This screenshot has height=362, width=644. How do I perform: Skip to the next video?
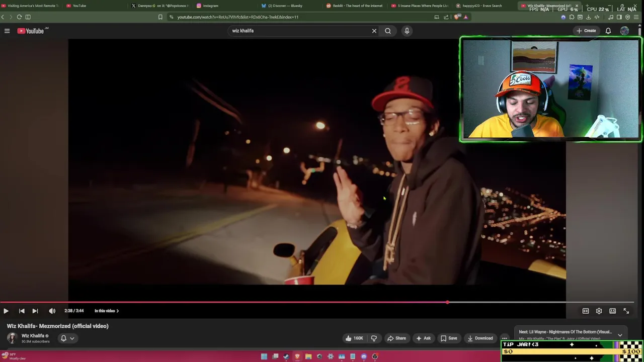tap(35, 311)
